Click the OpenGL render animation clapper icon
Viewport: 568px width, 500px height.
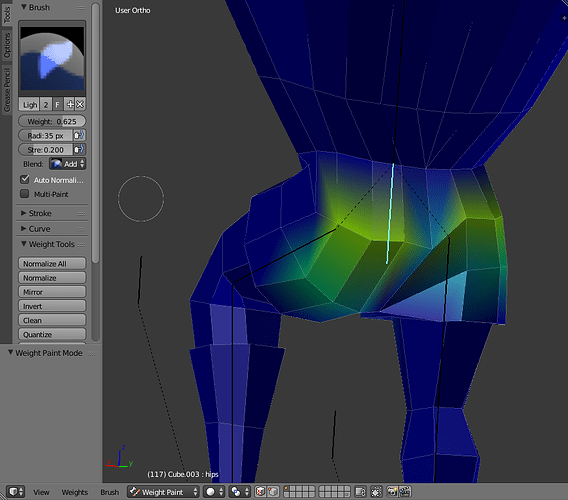click(405, 492)
